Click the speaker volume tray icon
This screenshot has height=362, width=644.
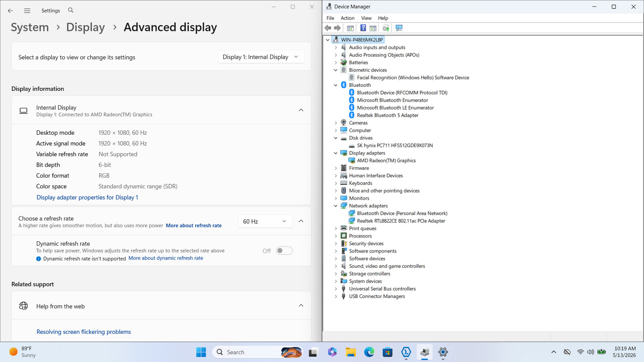click(590, 352)
